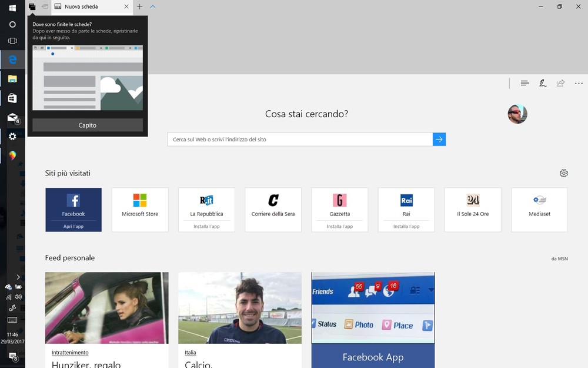Expand hidden system tray icons
Image resolution: width=588 pixels, height=368 pixels.
pos(18,277)
